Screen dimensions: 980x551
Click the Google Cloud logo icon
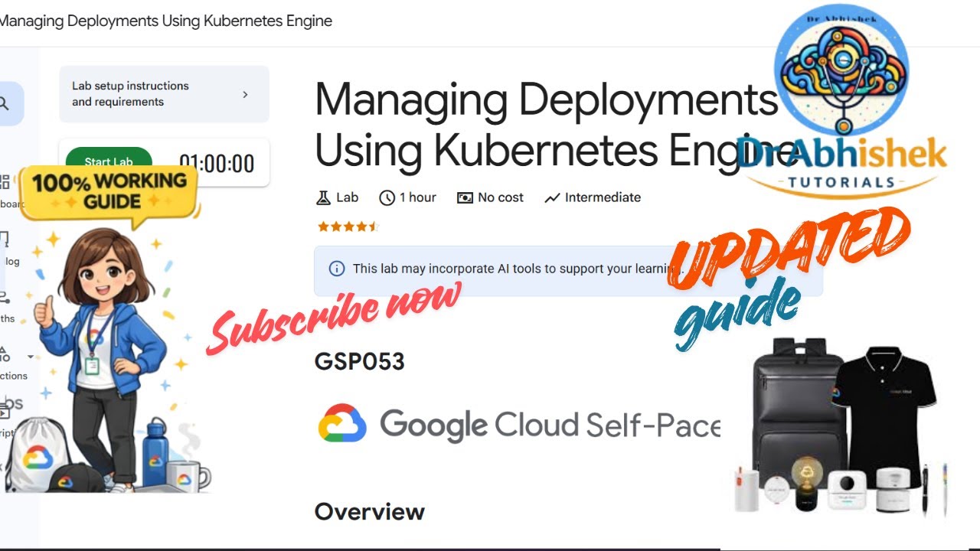click(x=342, y=423)
